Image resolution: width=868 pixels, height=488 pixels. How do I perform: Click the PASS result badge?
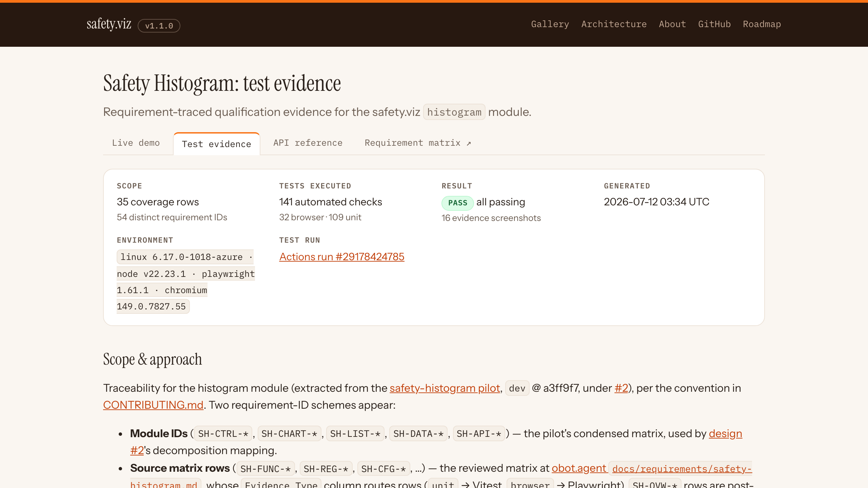coord(458,203)
